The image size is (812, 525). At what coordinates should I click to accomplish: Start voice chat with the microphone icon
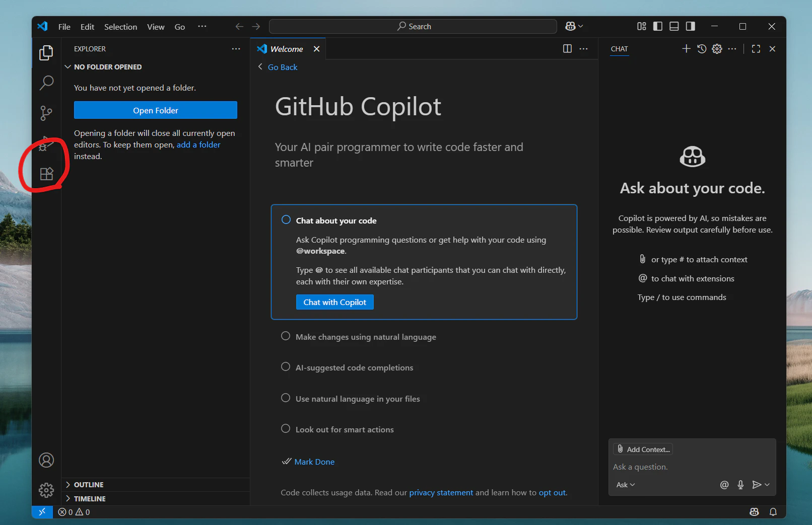click(740, 485)
